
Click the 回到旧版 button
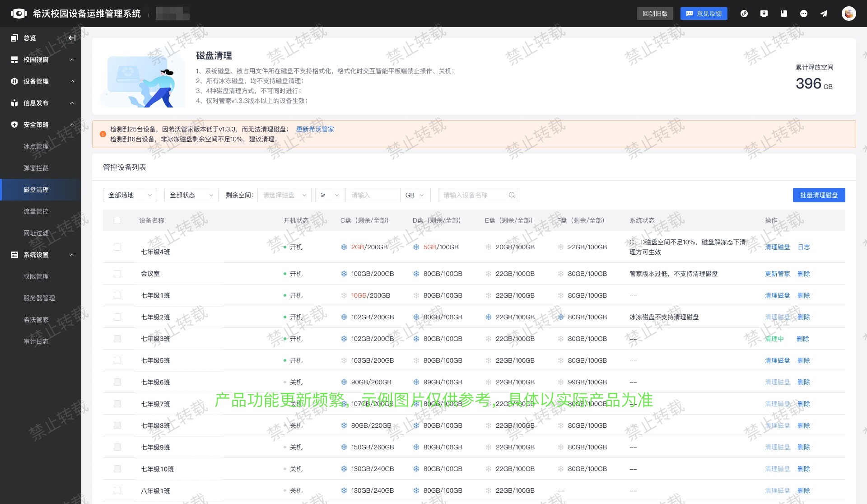click(655, 14)
